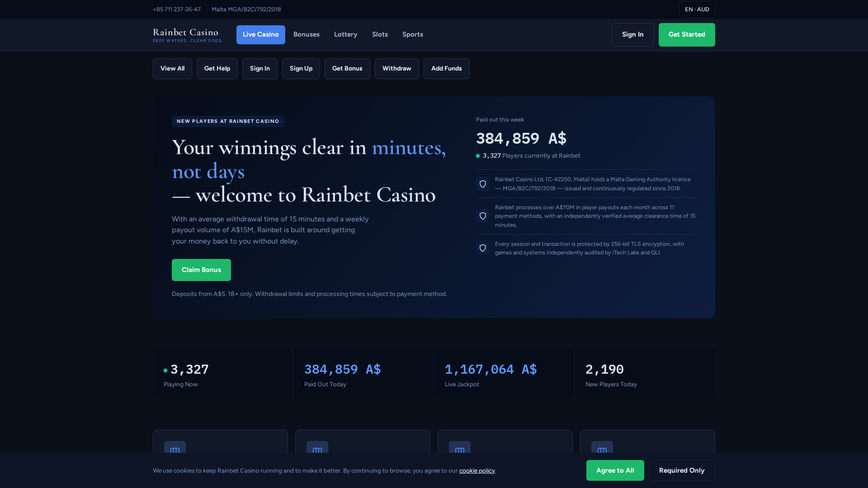Click the NEW PLAYERS AT RAINBET CASINO badge
Viewport: 868px width, 488px height.
(x=228, y=121)
